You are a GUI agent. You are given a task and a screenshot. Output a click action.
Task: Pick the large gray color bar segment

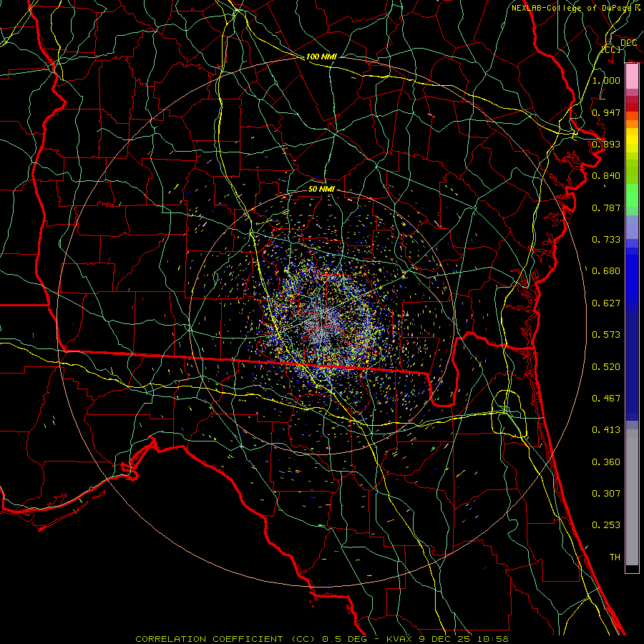(632, 497)
